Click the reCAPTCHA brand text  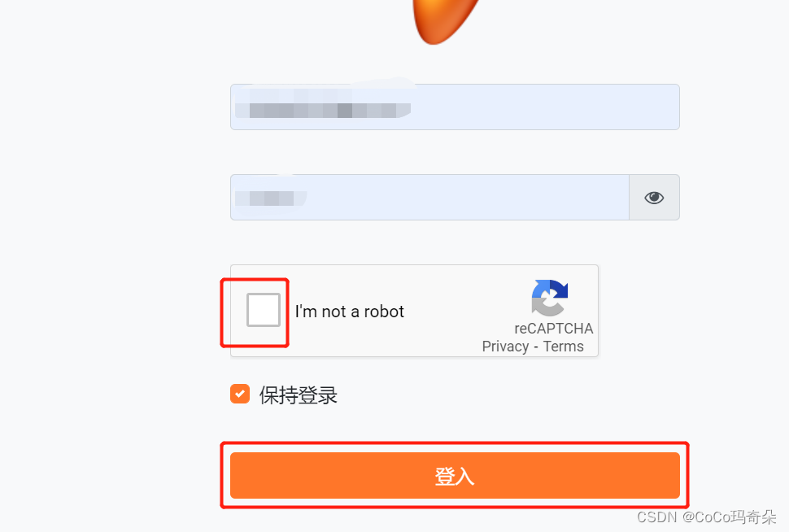[553, 328]
